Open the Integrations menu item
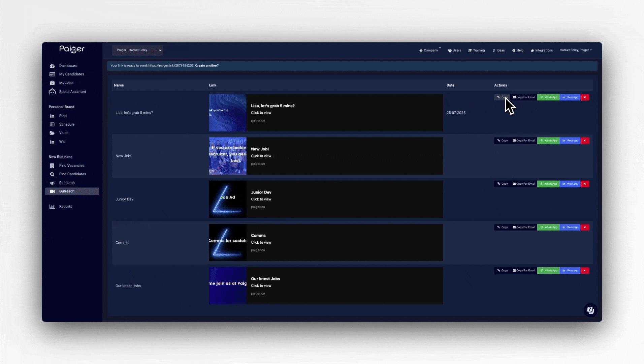 [542, 50]
